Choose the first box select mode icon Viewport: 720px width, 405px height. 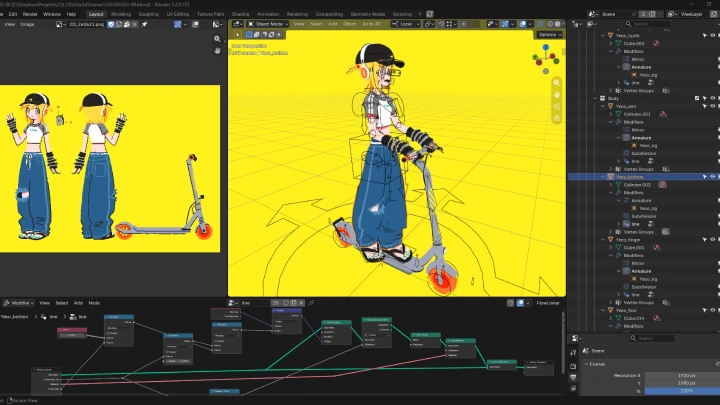tap(249, 34)
